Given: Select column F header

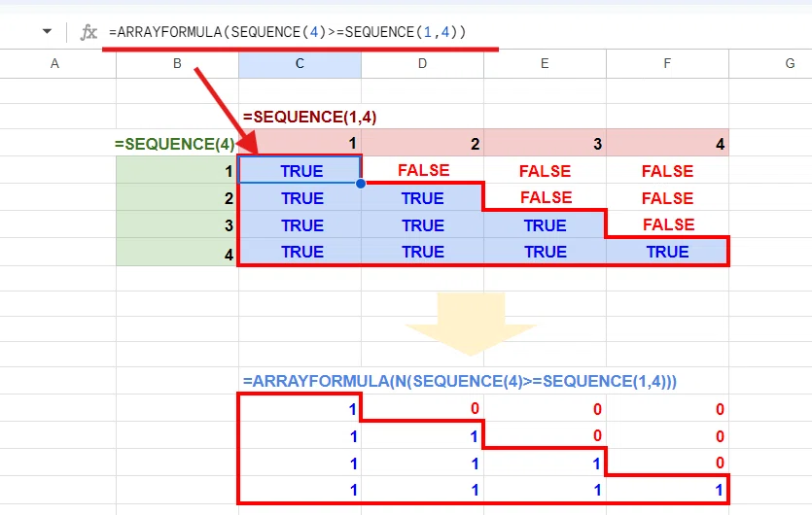Looking at the screenshot, I should (x=667, y=64).
